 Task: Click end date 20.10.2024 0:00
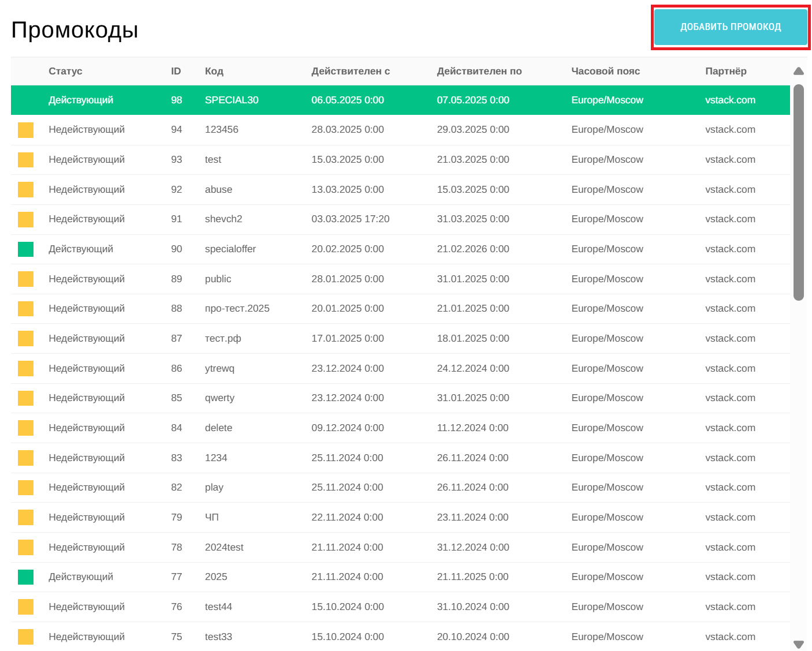pos(473,637)
